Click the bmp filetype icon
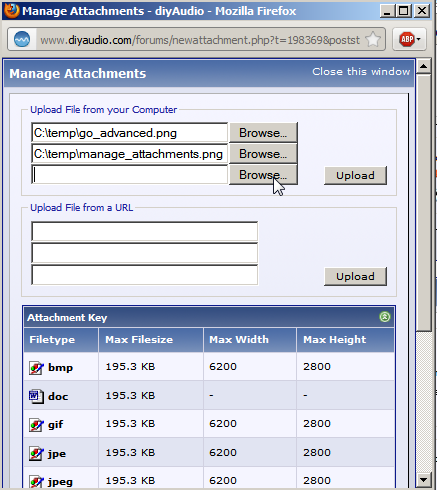437x490 pixels. [36, 368]
